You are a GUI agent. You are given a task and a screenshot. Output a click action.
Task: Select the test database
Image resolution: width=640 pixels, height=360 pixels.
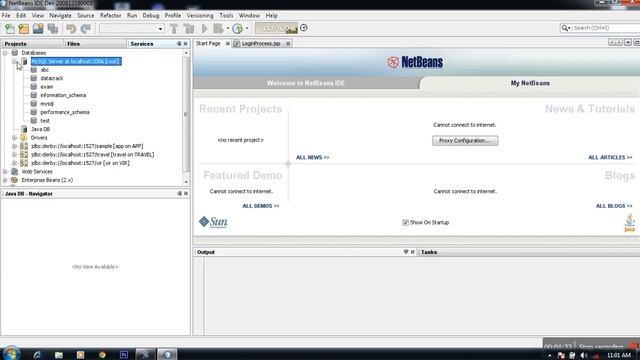point(45,120)
